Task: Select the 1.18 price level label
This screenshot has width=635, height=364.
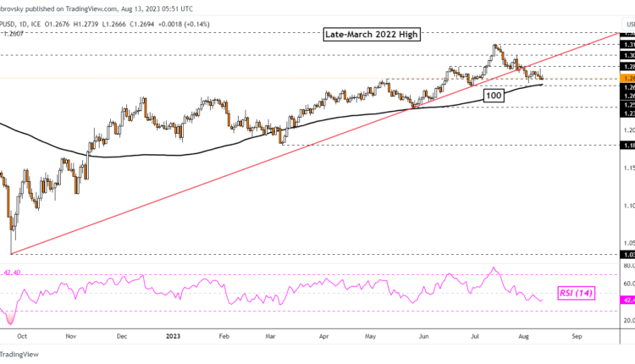Action: [x=628, y=146]
